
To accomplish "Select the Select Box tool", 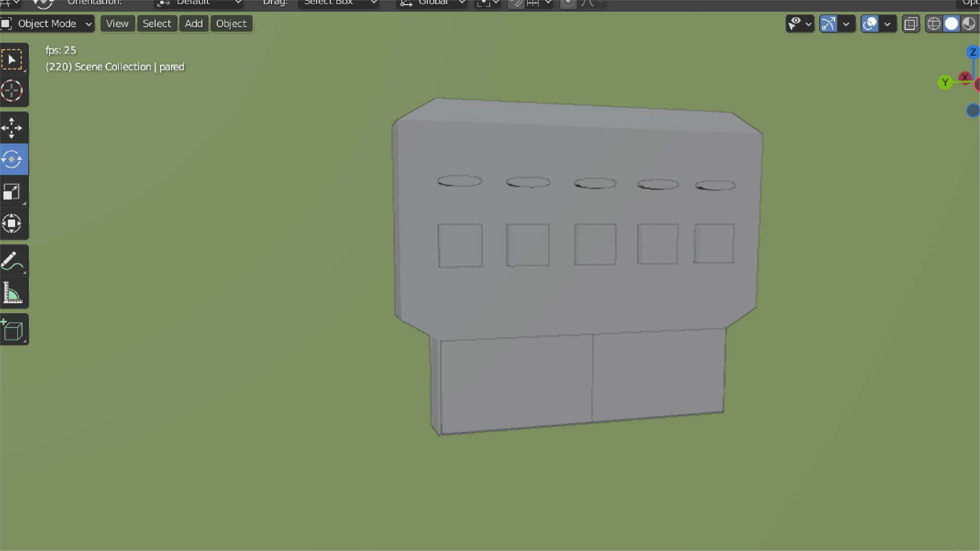I will [x=12, y=59].
